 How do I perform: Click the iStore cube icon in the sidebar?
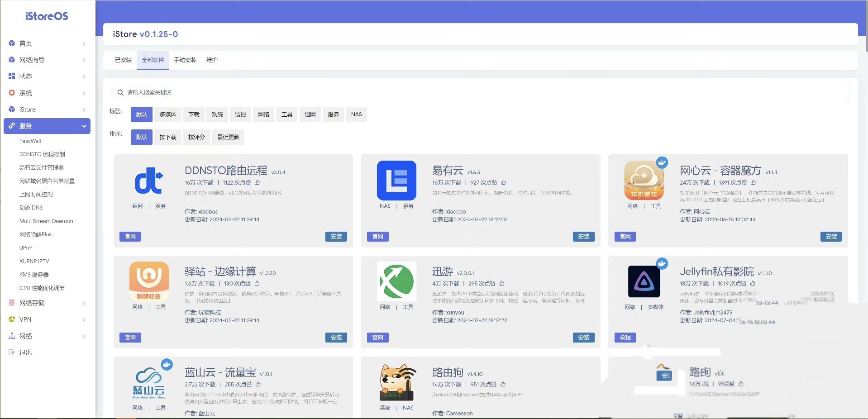(x=12, y=110)
